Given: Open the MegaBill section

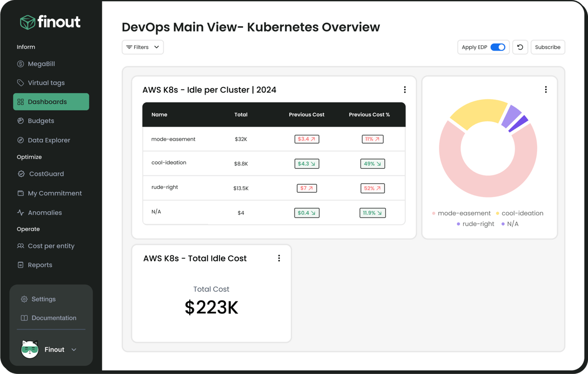Looking at the screenshot, I should click(x=41, y=63).
